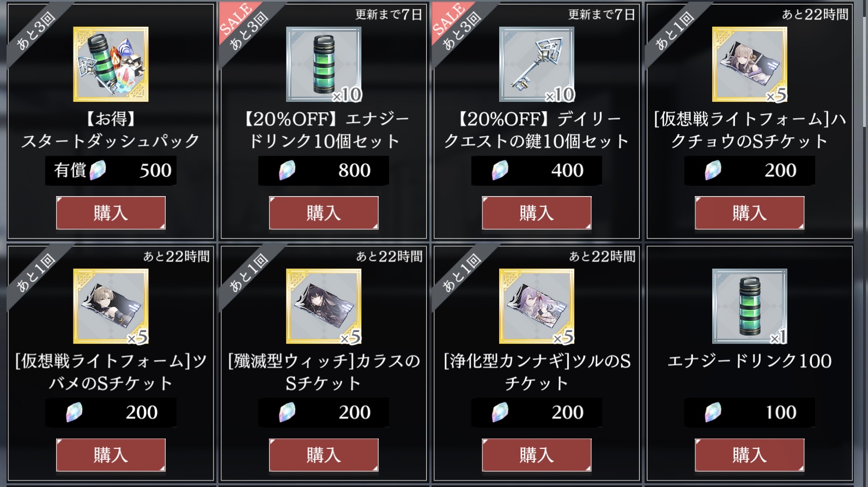Select the Daily Quest key x10 icon
This screenshot has width=868, height=487.
tap(537, 64)
